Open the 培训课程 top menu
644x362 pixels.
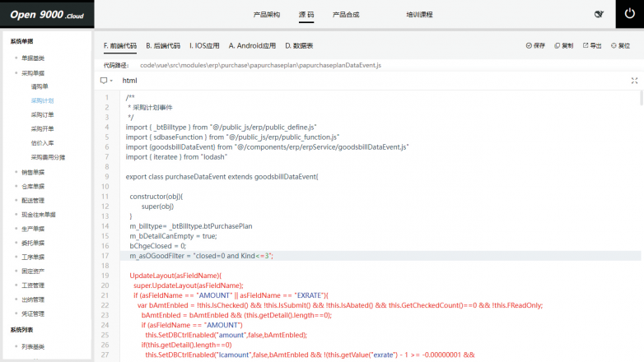tap(419, 15)
